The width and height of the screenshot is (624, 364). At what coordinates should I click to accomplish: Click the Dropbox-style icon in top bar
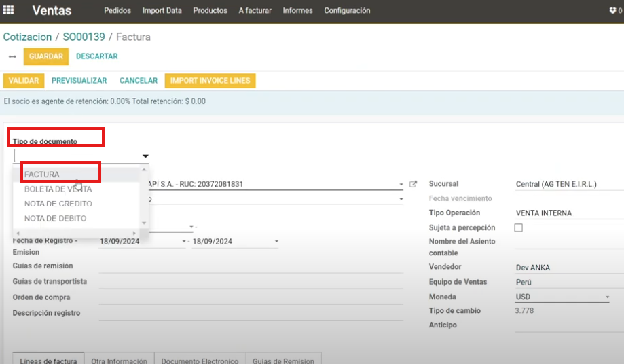pyautogui.click(x=612, y=11)
